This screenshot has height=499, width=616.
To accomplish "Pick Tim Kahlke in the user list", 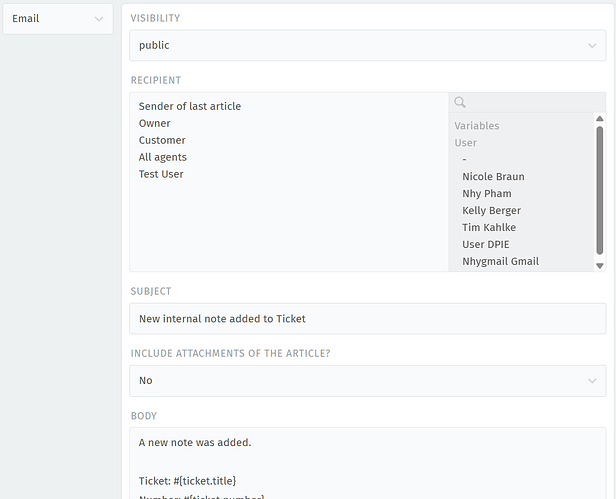I will [x=489, y=228].
